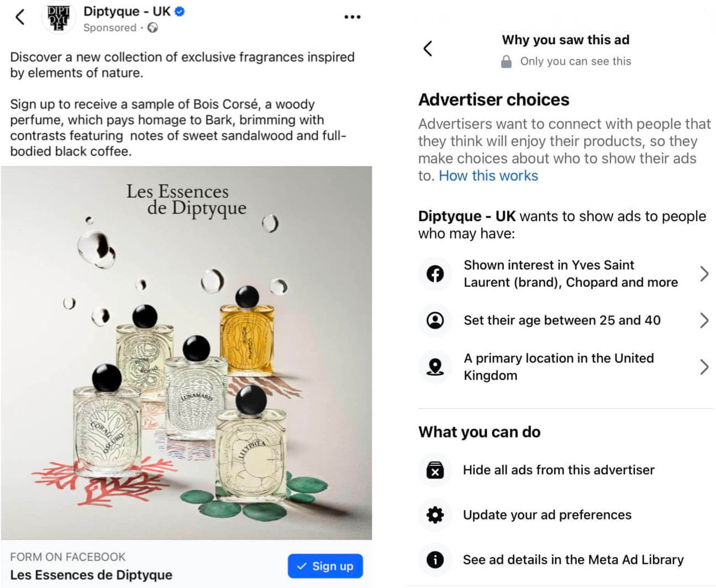Open the Diptyque profile logo

[x=59, y=17]
